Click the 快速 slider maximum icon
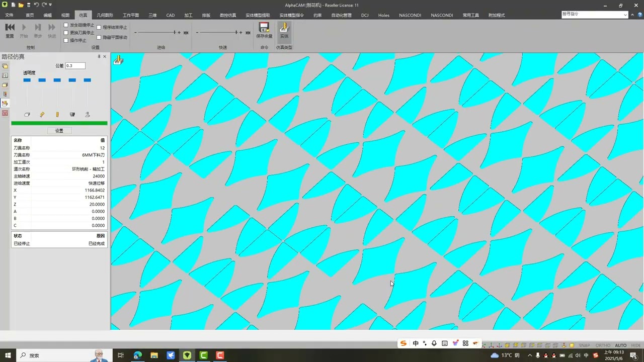Viewport: 644px width, 362px height. coord(248,33)
